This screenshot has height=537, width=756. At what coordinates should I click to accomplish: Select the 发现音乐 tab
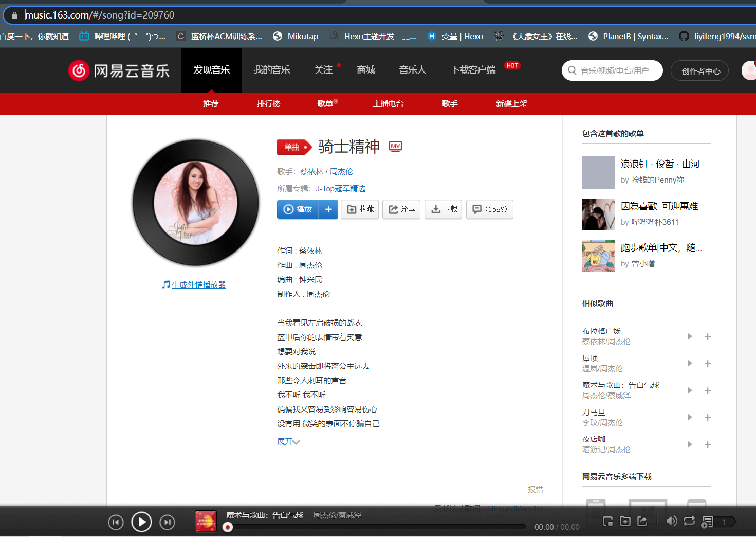click(x=211, y=70)
